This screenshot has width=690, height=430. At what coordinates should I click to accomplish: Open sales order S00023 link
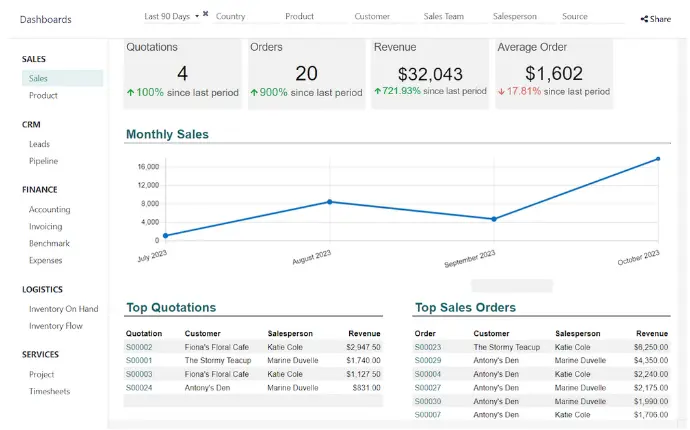[428, 347]
